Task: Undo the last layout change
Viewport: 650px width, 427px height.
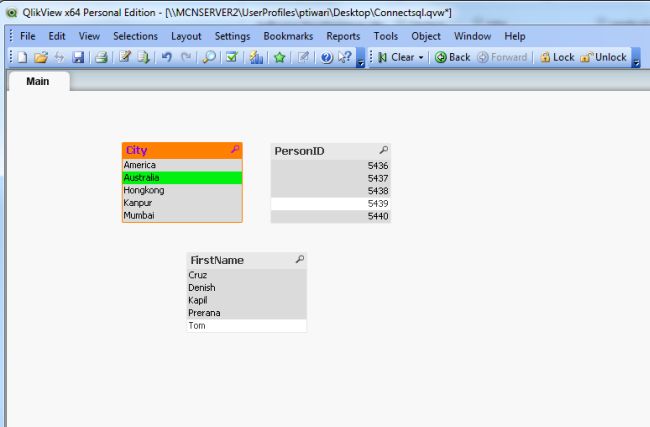Action: [x=167, y=57]
